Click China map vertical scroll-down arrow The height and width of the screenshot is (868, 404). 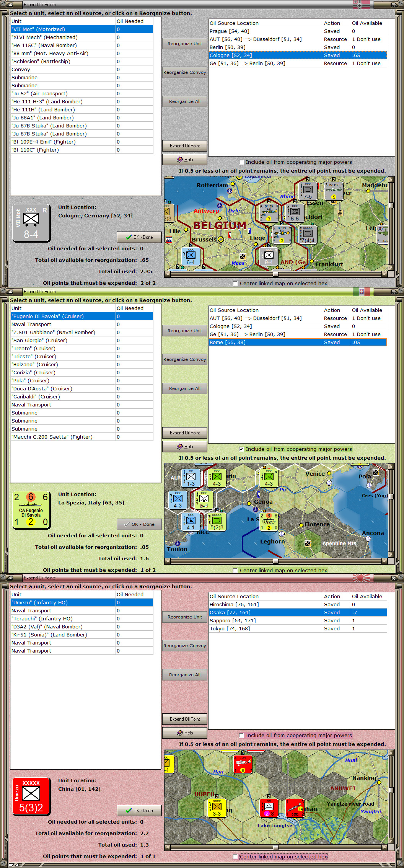pyautogui.click(x=391, y=841)
